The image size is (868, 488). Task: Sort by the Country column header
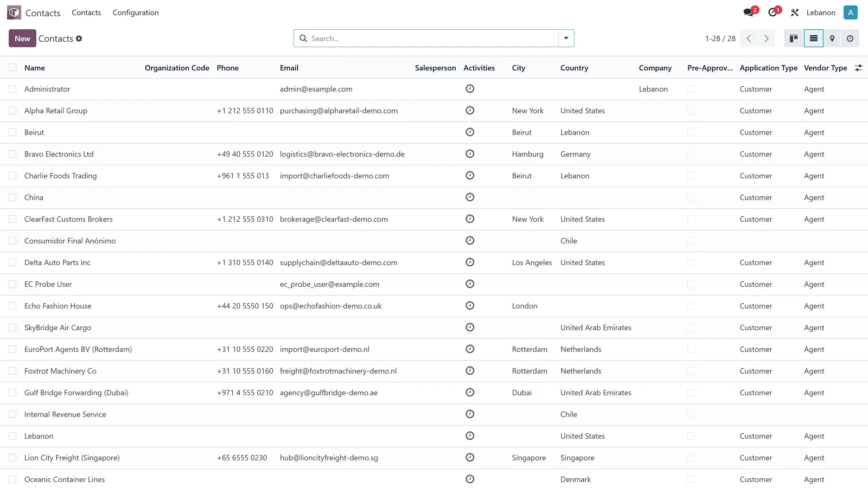(x=574, y=68)
